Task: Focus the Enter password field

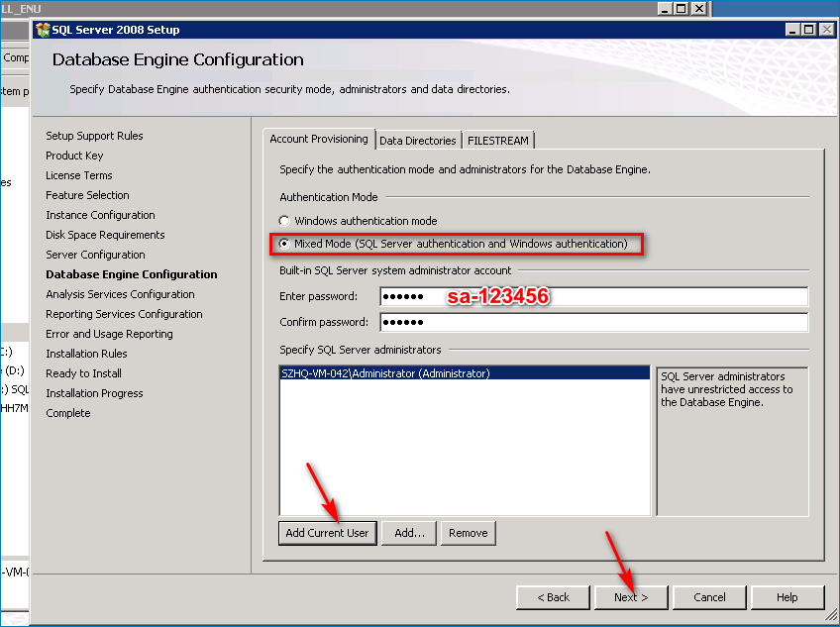Action: coord(594,296)
